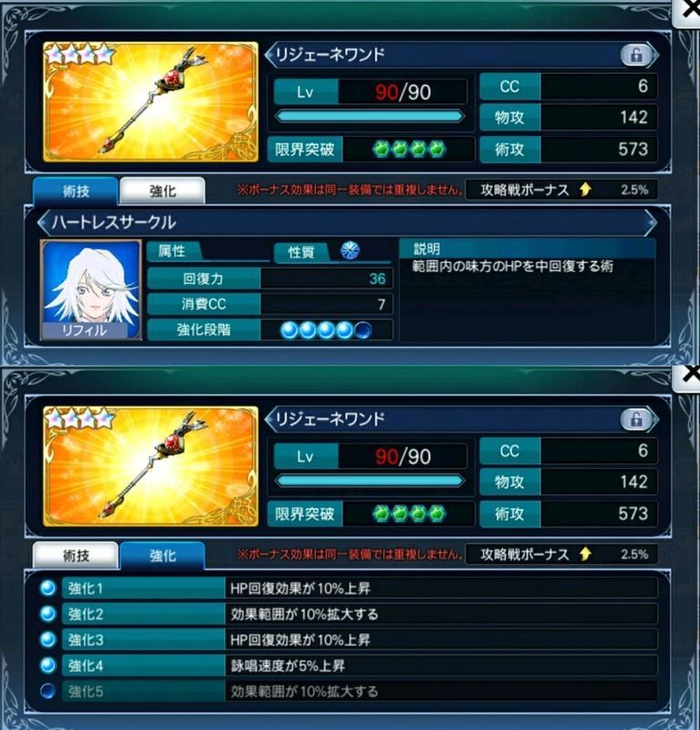
Task: Select the 術技 tab in upper panel
Action: [76, 191]
